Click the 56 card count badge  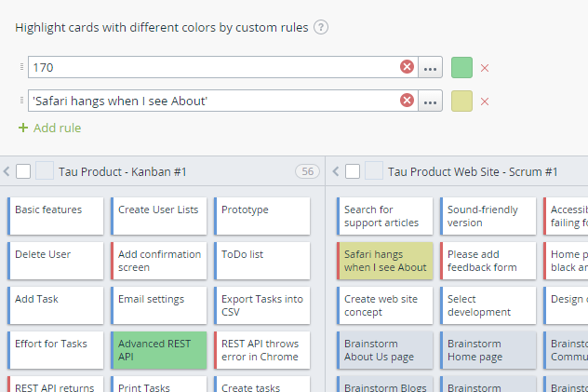click(x=306, y=171)
